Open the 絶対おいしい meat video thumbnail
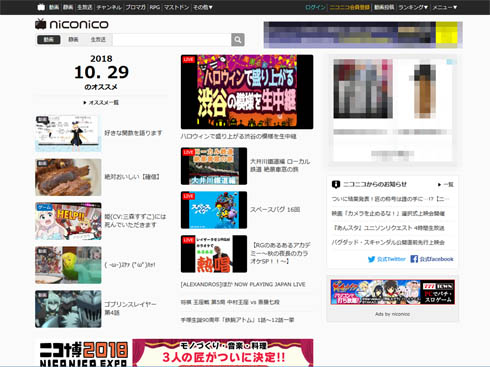Screen dimensions: 490x367 (x=68, y=177)
